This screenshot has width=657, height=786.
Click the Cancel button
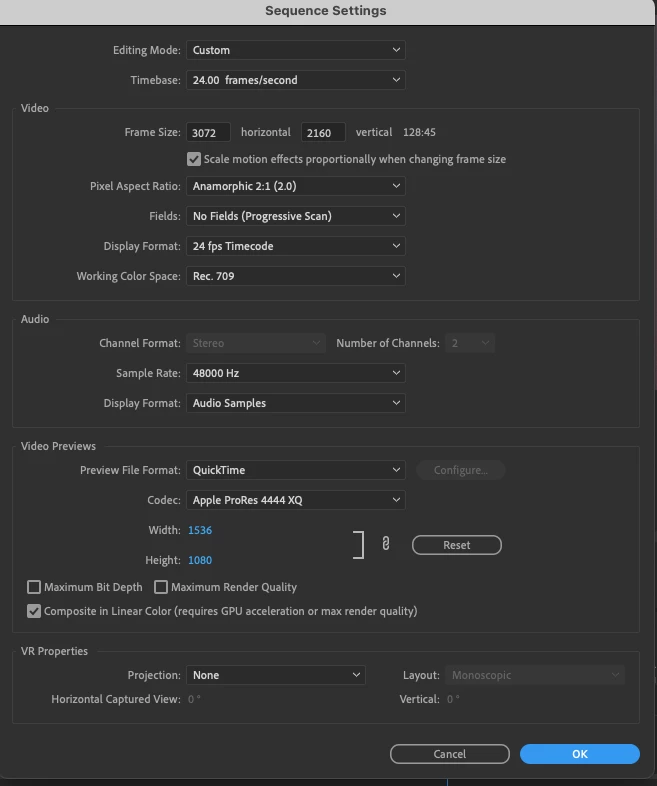[450, 754]
